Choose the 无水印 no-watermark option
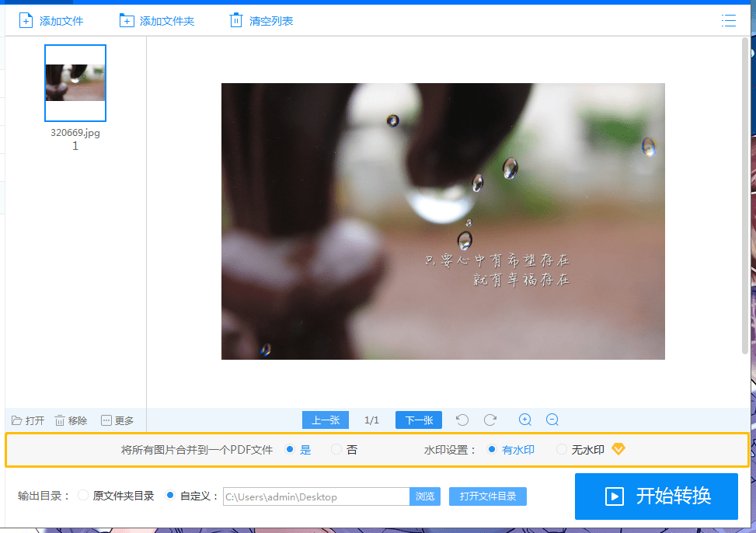Viewport: 756px width, 533px height. tap(561, 450)
